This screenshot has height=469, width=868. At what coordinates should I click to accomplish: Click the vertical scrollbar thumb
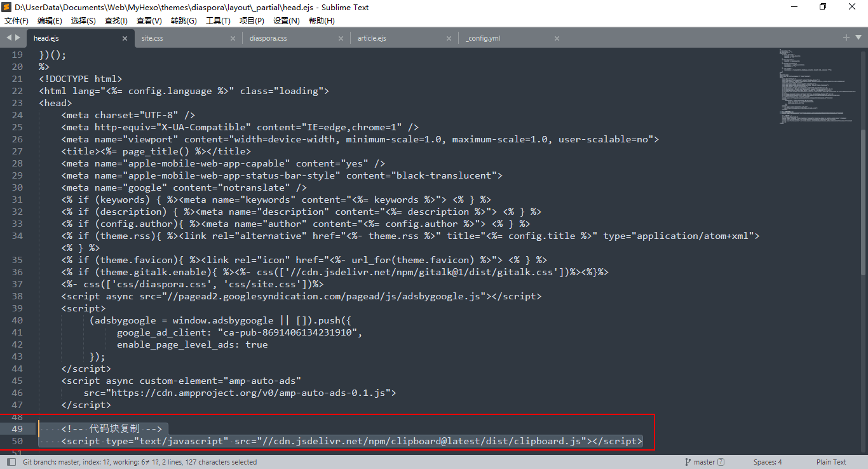coord(864,201)
